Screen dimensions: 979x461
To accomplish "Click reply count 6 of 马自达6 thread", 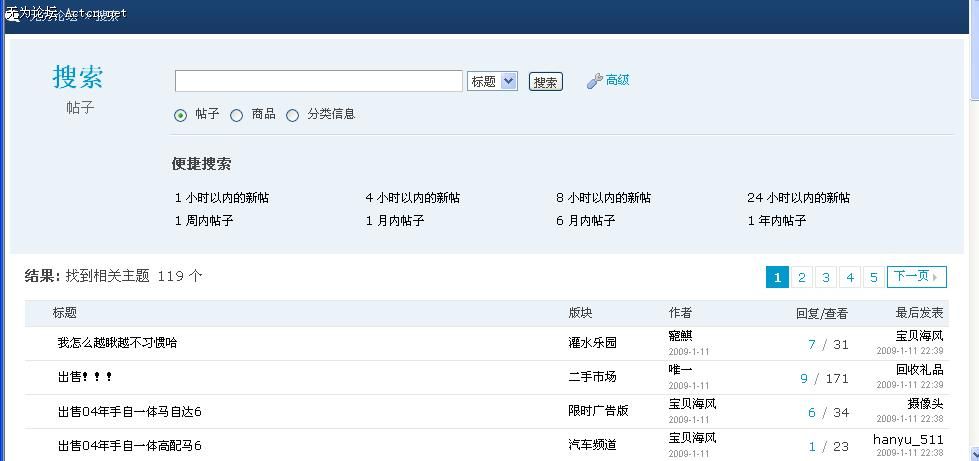I will (812, 412).
